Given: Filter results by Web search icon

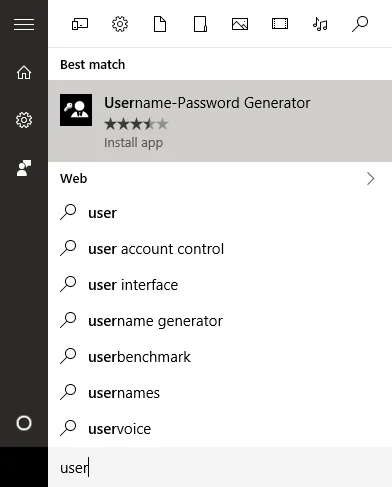Looking at the screenshot, I should [x=360, y=24].
